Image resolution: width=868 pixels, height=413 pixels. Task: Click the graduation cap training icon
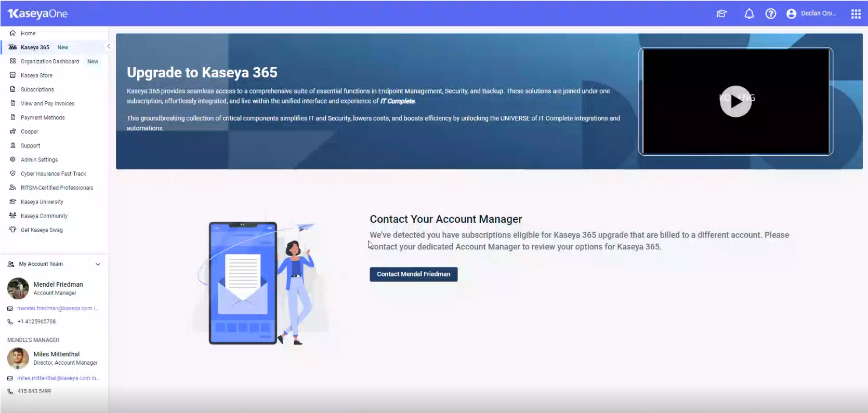(x=721, y=14)
